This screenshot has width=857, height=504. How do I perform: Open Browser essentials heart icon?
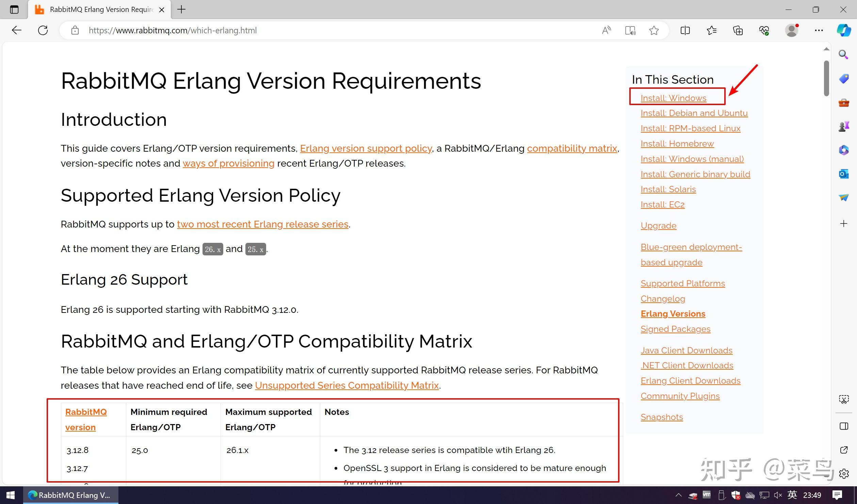click(x=764, y=31)
